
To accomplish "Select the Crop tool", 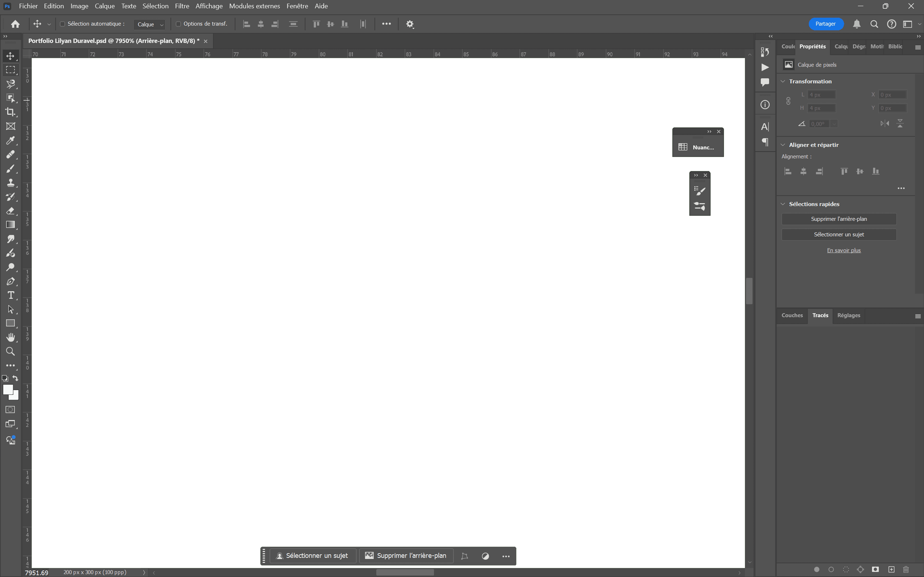I will (x=10, y=112).
